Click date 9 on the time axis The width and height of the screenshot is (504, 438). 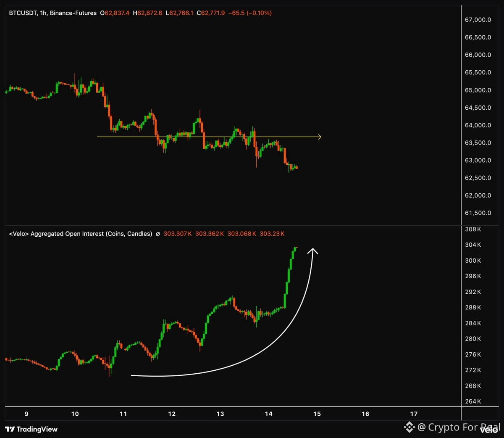pyautogui.click(x=26, y=414)
